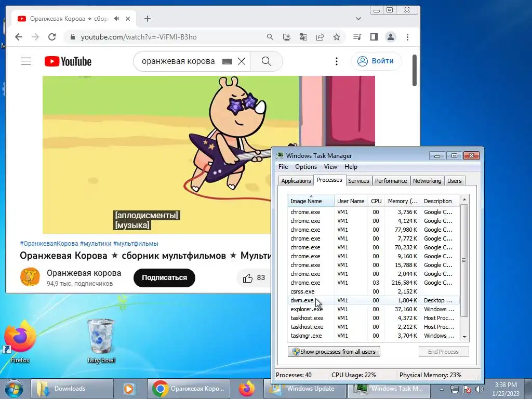The height and width of the screenshot is (399, 532).
Task: Click Show processes from all users
Action: (334, 352)
